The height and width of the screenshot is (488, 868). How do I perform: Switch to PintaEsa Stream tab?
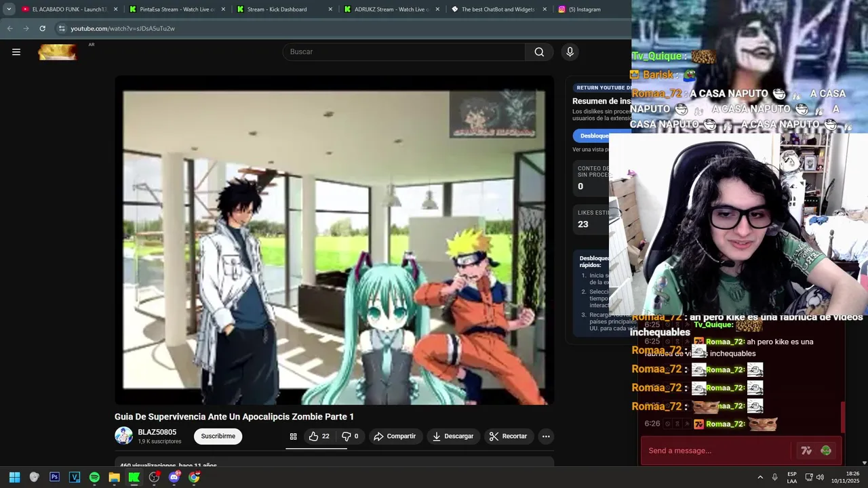[x=178, y=9]
